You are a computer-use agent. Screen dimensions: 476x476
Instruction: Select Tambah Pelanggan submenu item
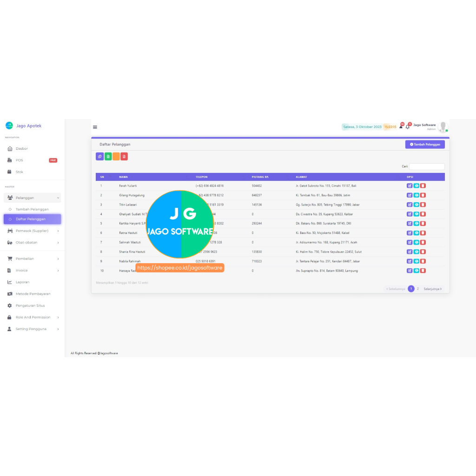[x=32, y=210]
